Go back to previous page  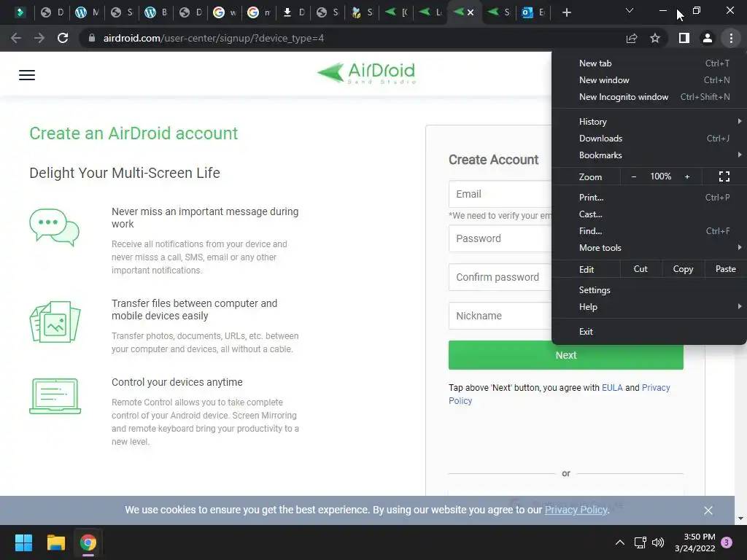click(16, 38)
